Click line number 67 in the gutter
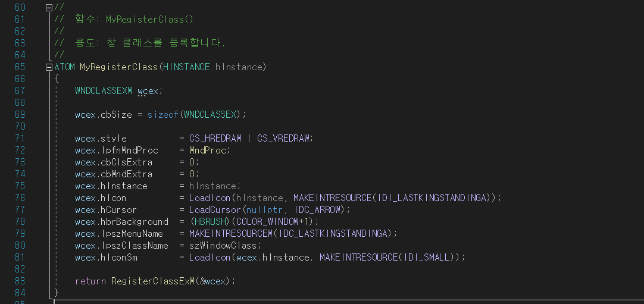This screenshot has height=304, width=644. point(20,90)
